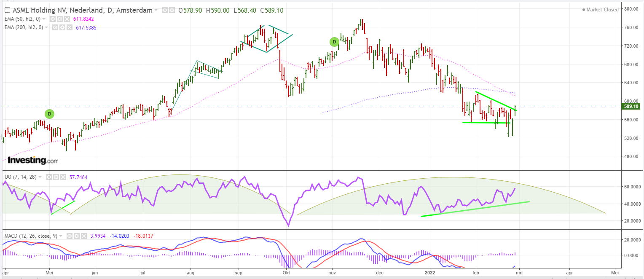Select the MACD (12, 26, close, 9) label
The width and height of the screenshot is (644, 279).
click(31, 236)
